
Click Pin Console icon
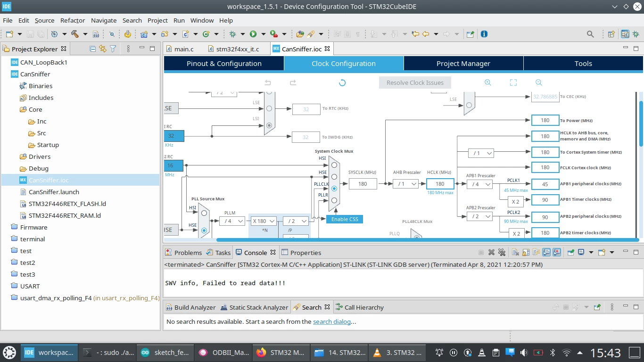tap(570, 253)
